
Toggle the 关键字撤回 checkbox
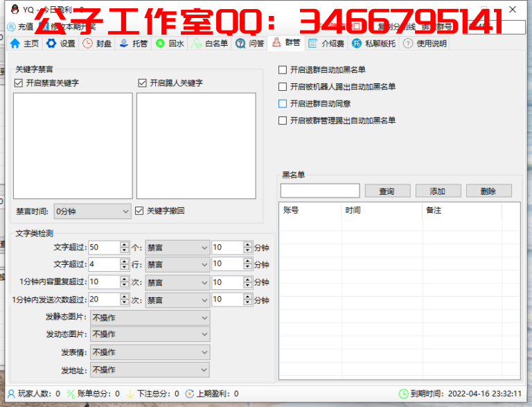[139, 211]
